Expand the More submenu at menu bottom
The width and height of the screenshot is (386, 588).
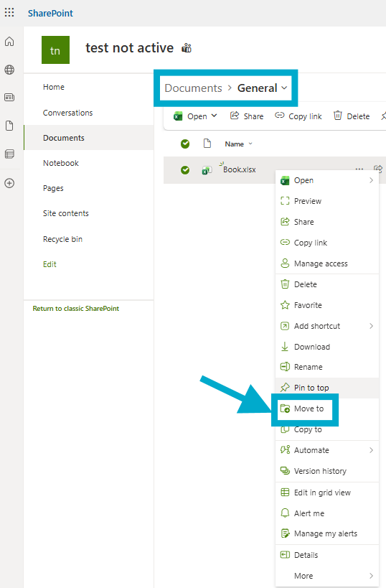click(371, 576)
